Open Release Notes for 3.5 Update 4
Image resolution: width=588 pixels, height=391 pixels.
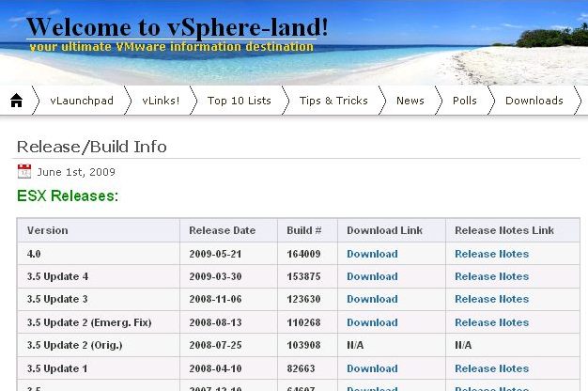[x=492, y=276]
